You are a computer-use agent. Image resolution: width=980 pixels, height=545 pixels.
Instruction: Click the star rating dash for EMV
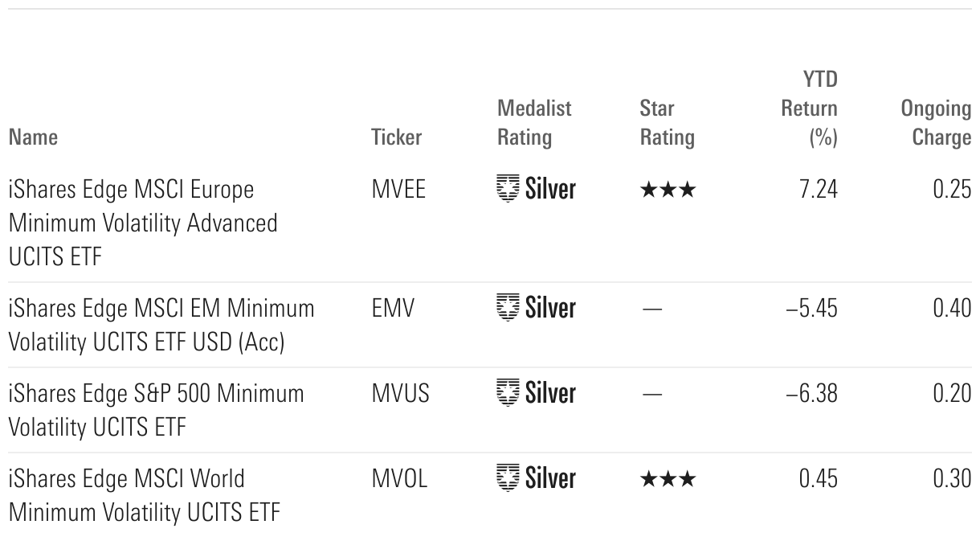pyautogui.click(x=652, y=309)
